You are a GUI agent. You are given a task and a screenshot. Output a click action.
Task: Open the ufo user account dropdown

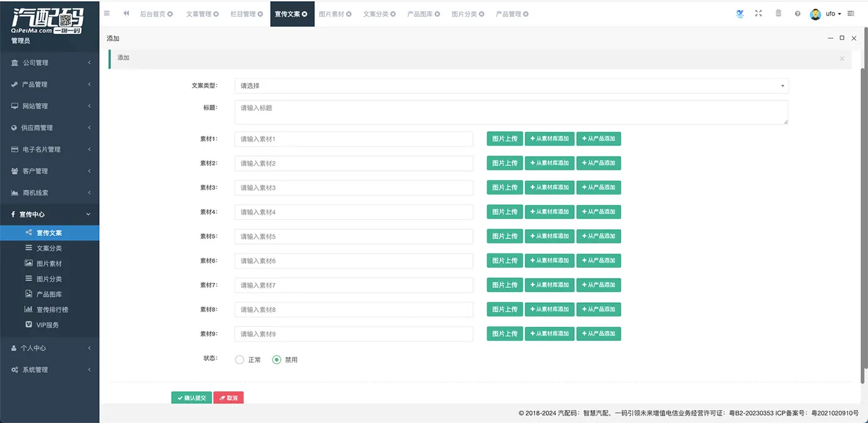(x=825, y=14)
